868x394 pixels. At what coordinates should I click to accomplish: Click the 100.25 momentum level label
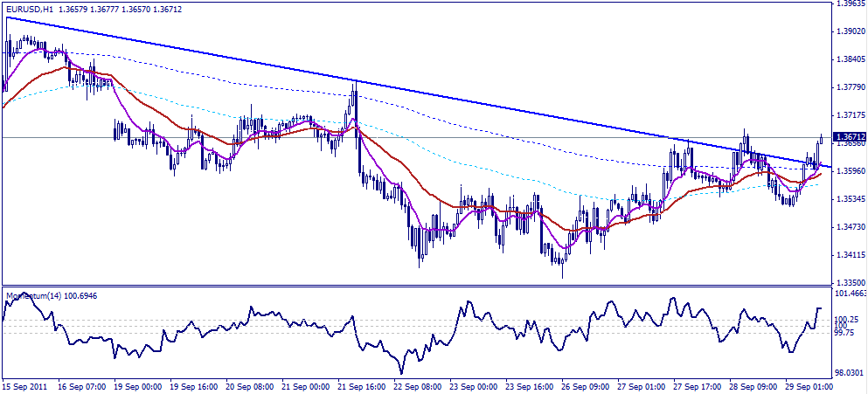[x=847, y=319]
